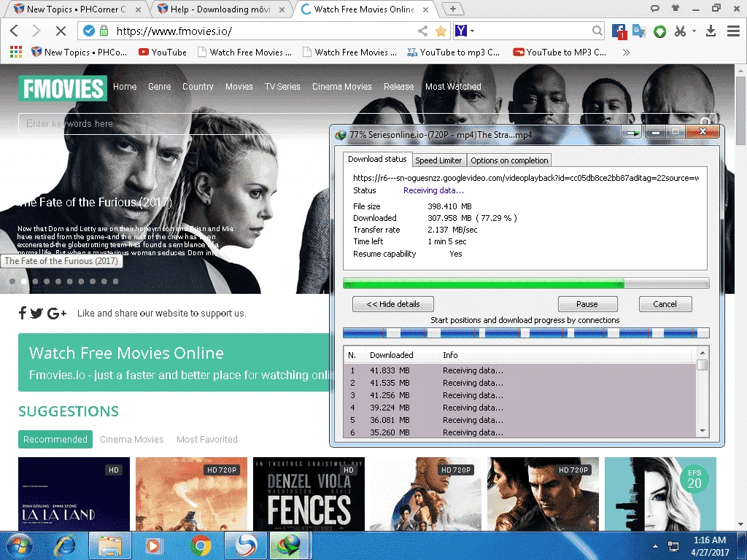Show more bookmarks with chevron
The image size is (747, 560).
tap(626, 52)
